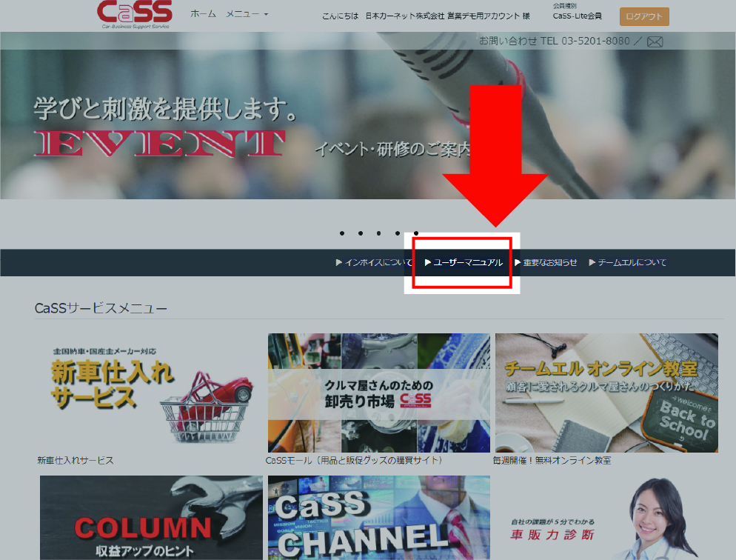This screenshot has height=560, width=736.
Task: Open the 卸売り市場 CaSS mall banner
Action: 379,393
